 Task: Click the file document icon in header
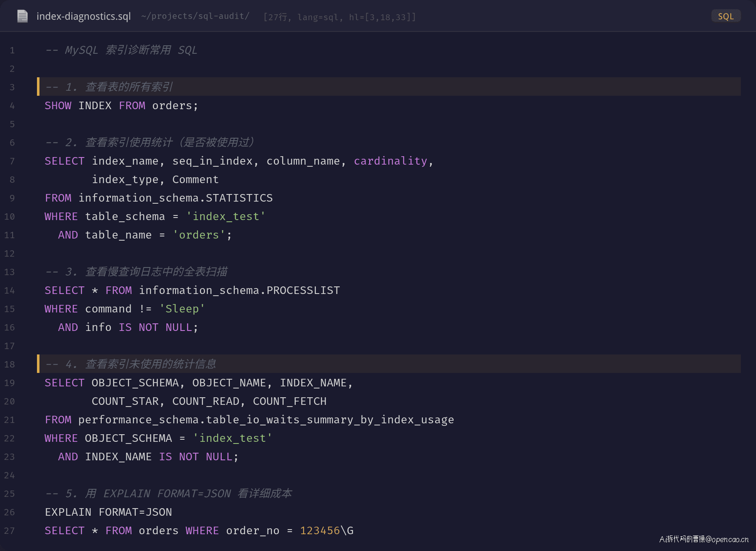pyautogui.click(x=22, y=16)
